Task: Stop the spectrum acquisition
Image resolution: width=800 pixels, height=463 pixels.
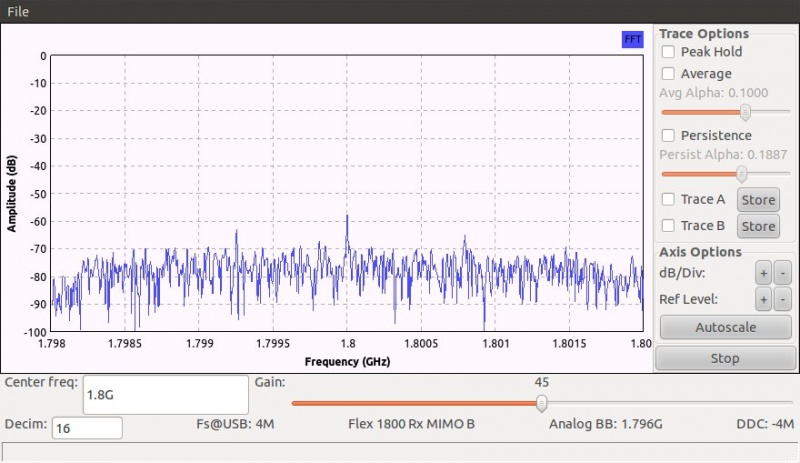Action: click(x=725, y=358)
